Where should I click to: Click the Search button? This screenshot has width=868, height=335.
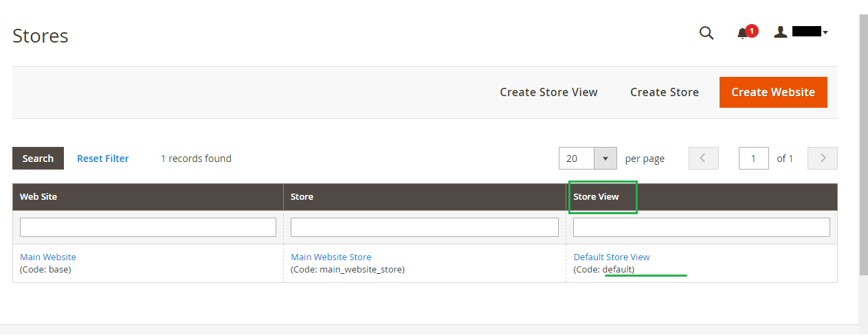[x=38, y=158]
